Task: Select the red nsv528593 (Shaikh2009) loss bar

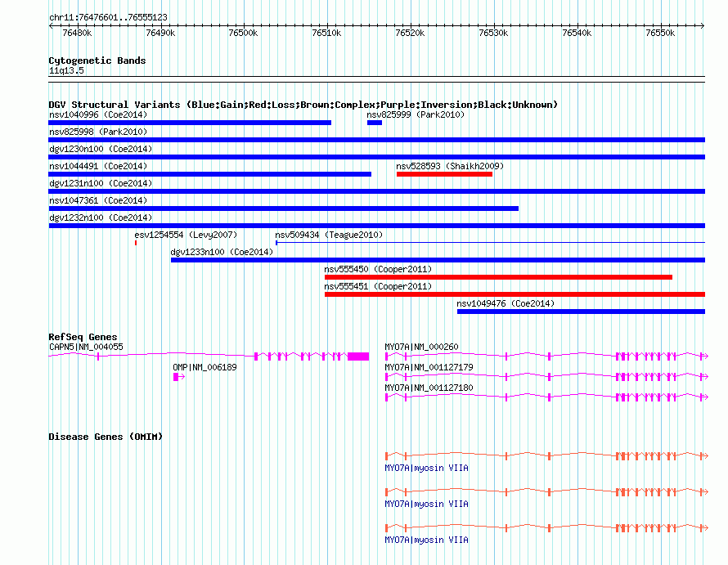Action: (444, 174)
